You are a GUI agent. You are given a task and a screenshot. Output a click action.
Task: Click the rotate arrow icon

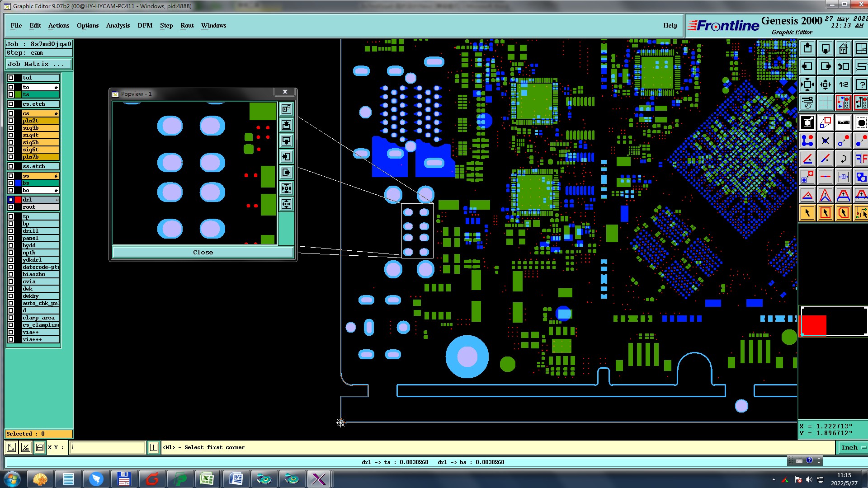coord(843,159)
